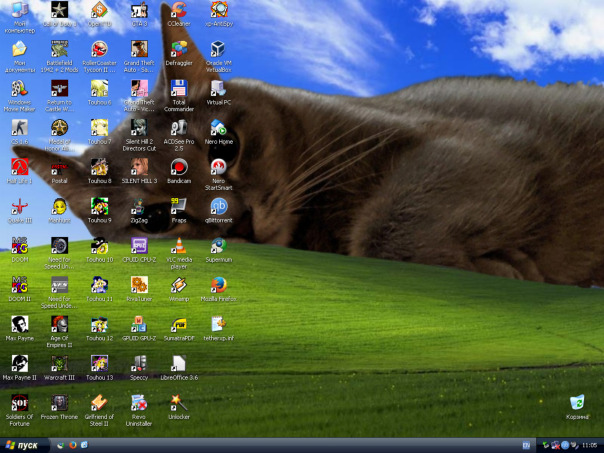Open Mozilla Firefox desktop shortcut

coord(218,285)
